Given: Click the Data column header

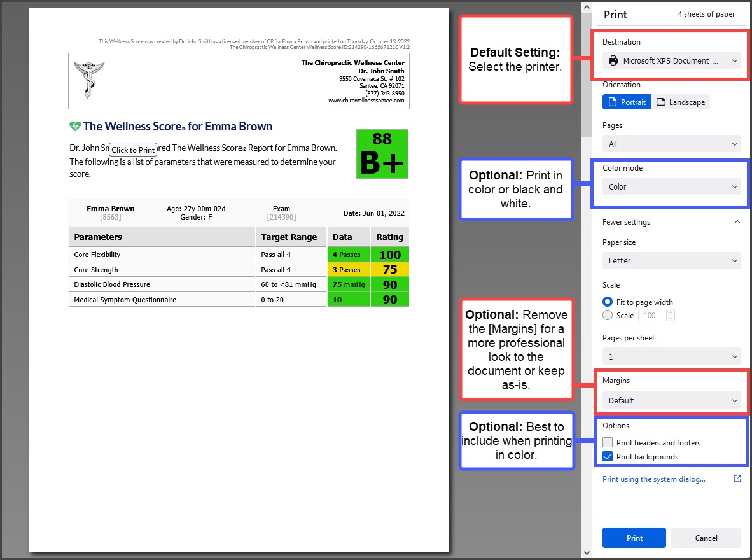Looking at the screenshot, I should pyautogui.click(x=342, y=237).
